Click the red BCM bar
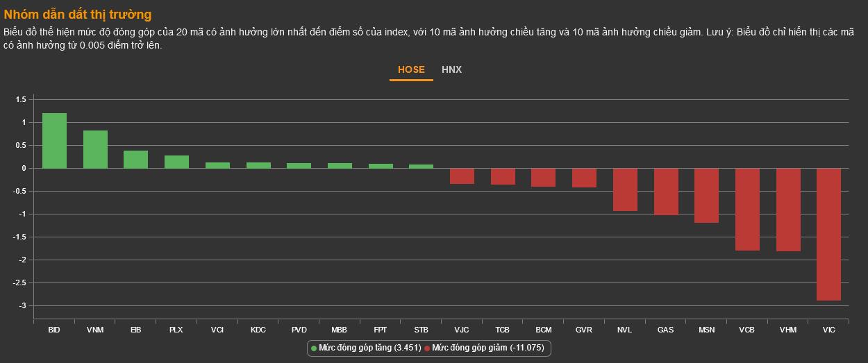 (543, 177)
